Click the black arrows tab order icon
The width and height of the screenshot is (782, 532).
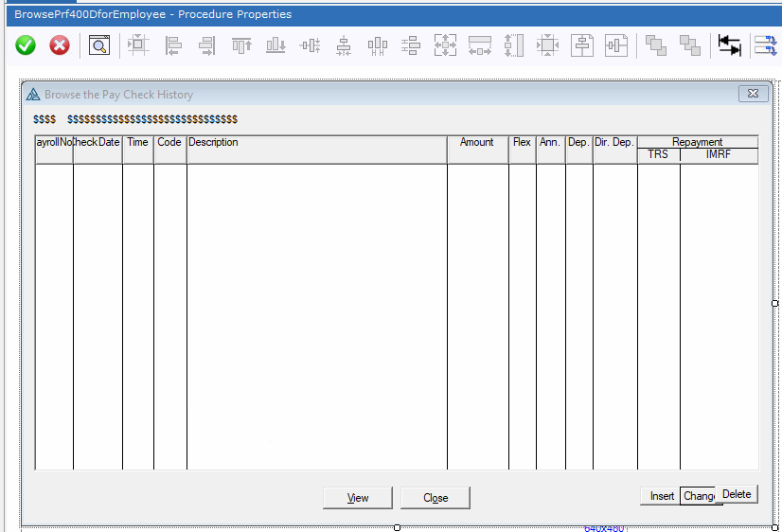tap(729, 45)
